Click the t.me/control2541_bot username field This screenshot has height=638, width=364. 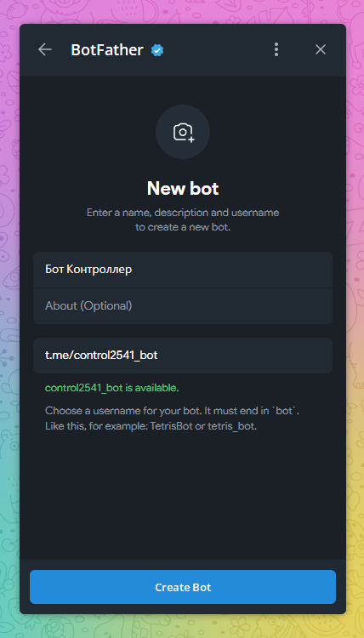pos(183,356)
